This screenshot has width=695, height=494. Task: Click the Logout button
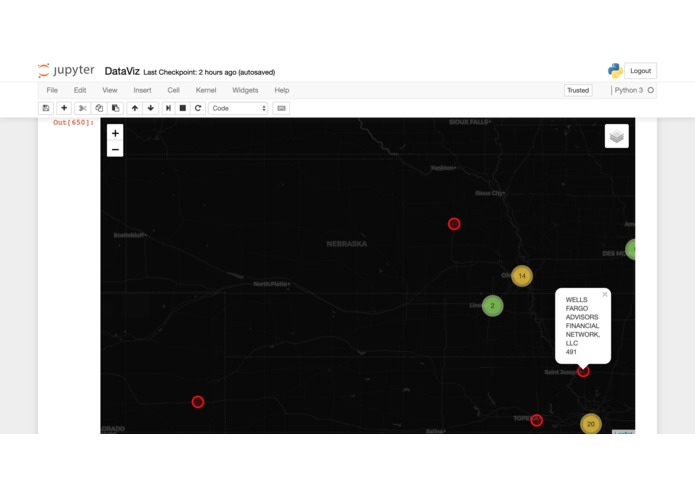pos(640,71)
